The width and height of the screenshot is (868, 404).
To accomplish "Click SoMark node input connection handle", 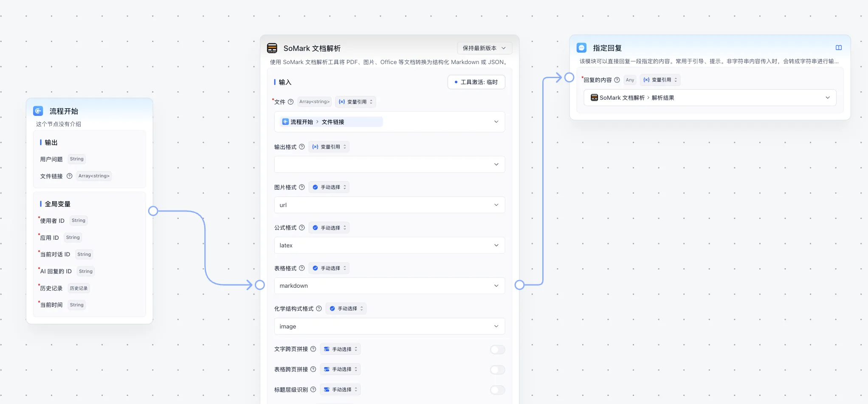I will 260,285.
